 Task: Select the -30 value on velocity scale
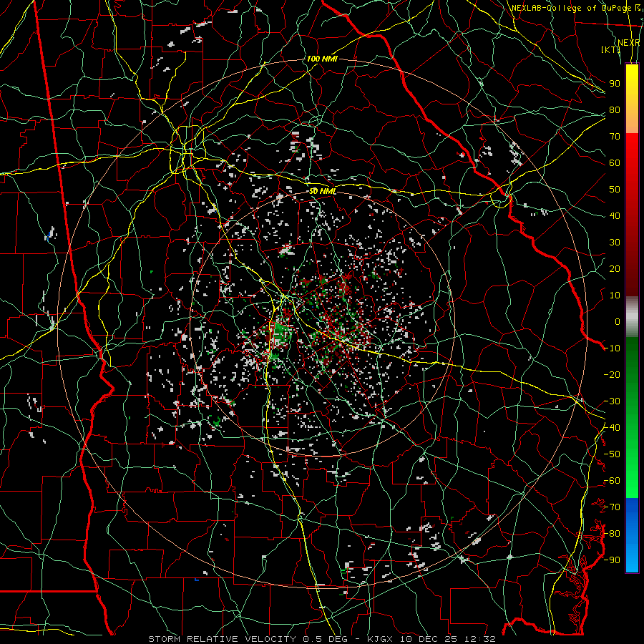coord(612,401)
